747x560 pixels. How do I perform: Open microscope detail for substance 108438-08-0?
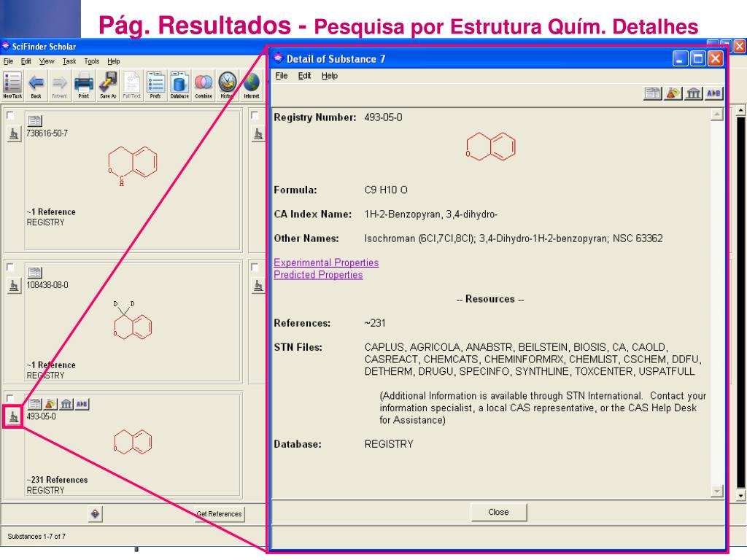tap(14, 286)
